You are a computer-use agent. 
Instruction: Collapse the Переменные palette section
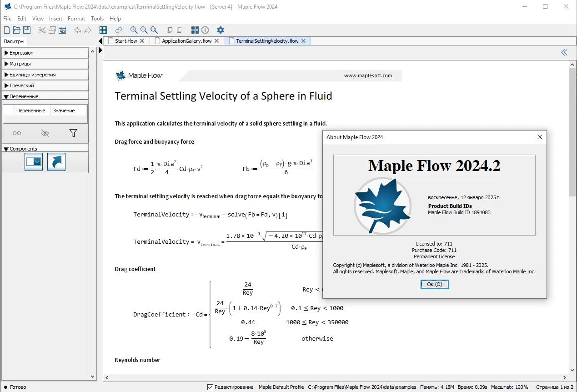click(x=45, y=96)
